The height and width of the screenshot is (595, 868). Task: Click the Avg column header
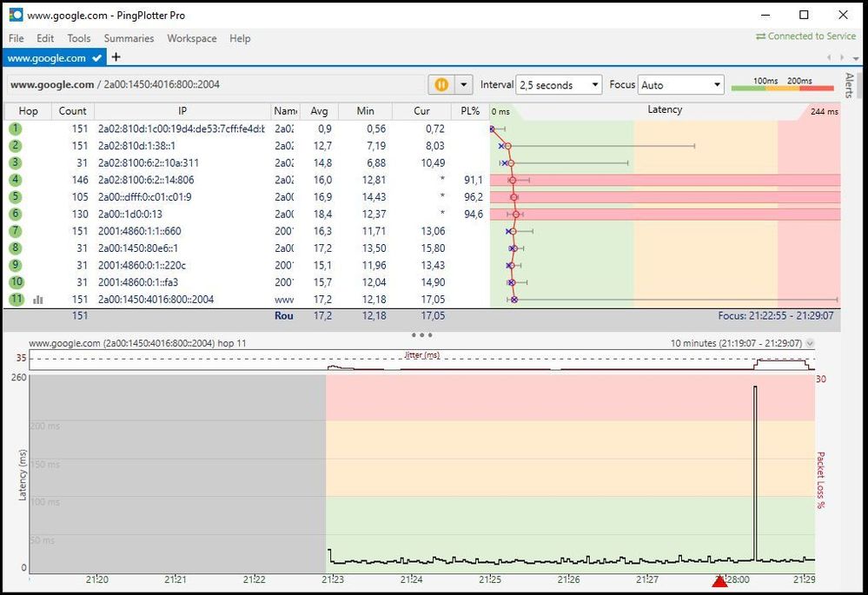pos(319,110)
